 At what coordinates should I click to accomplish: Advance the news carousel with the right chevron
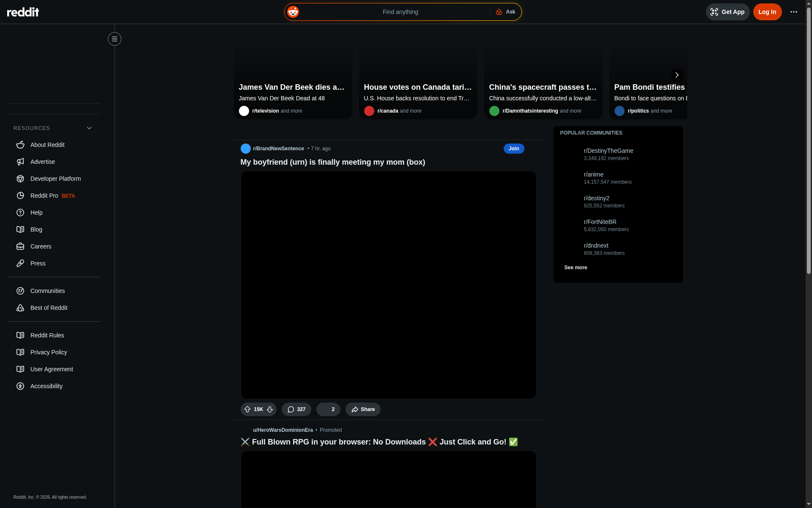tap(676, 75)
